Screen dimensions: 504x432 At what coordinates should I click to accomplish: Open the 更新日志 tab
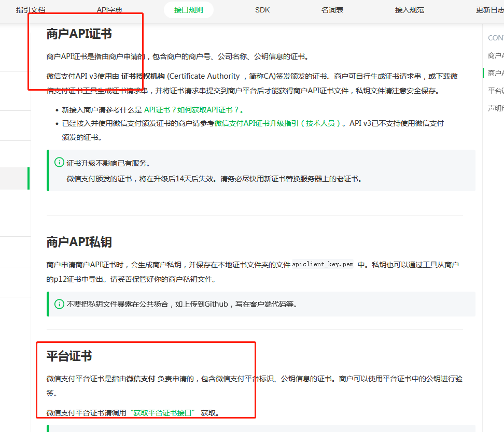click(x=489, y=10)
